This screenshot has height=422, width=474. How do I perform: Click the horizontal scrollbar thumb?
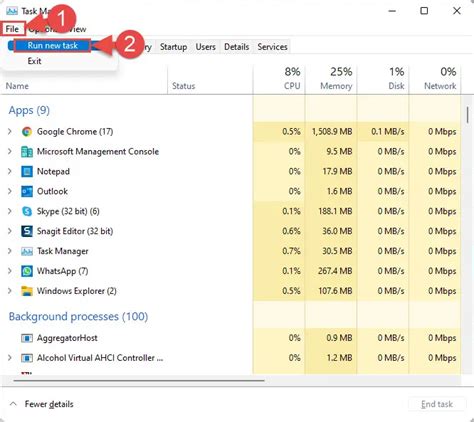(x=139, y=380)
